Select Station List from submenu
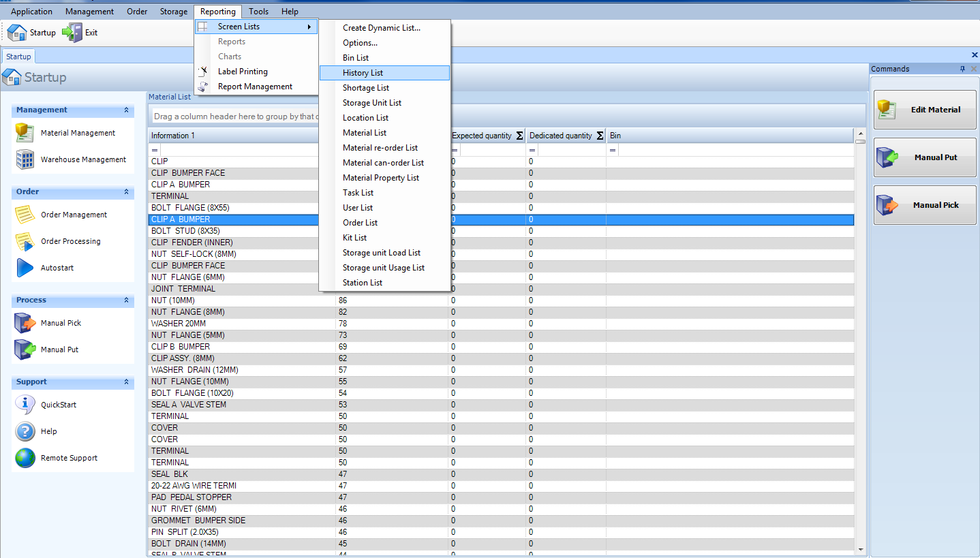Screen dimensions: 980x558 point(384,283)
